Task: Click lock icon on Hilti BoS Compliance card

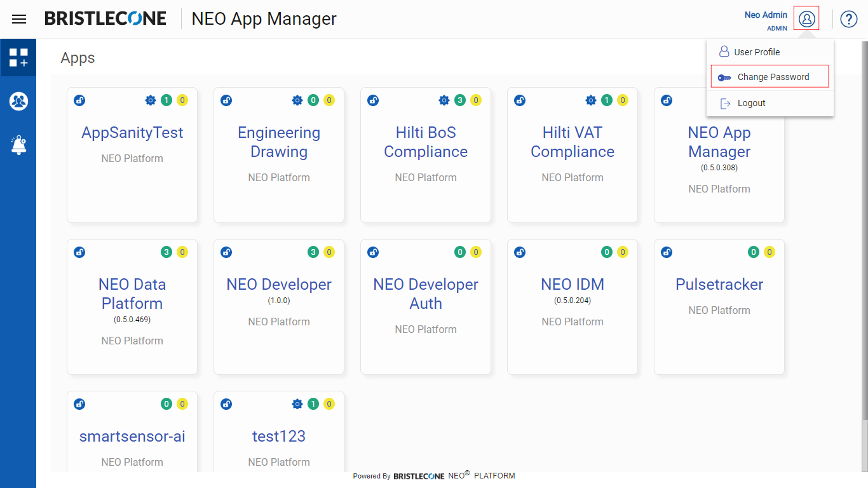Action: [373, 100]
